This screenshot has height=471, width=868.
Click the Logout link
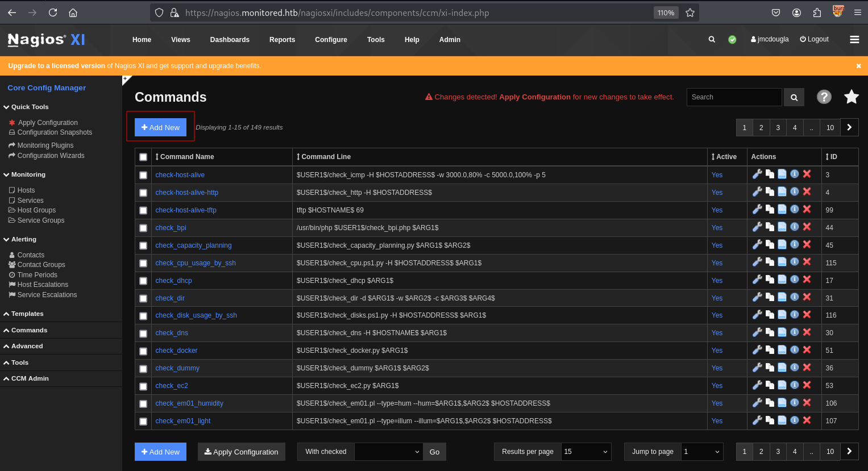click(x=814, y=39)
